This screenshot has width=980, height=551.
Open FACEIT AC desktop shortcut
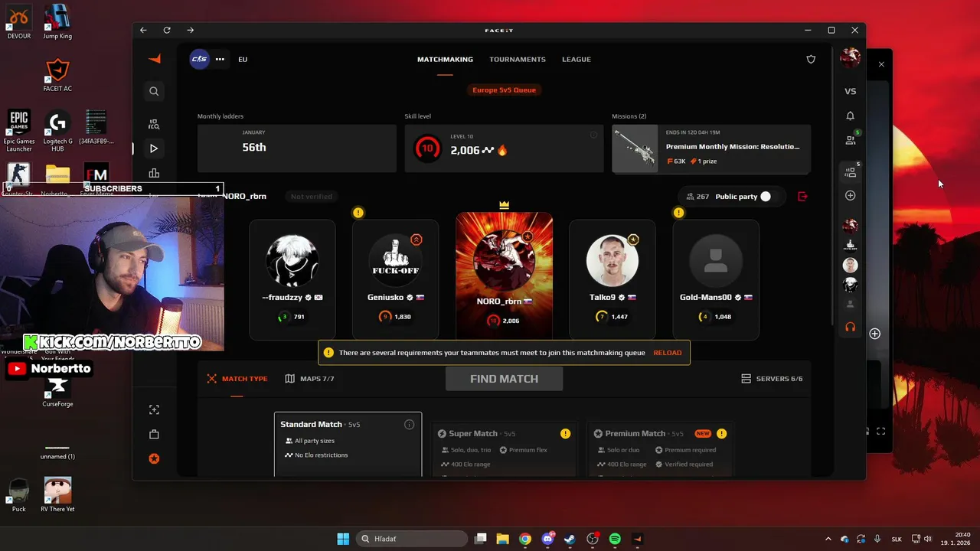[x=57, y=76]
